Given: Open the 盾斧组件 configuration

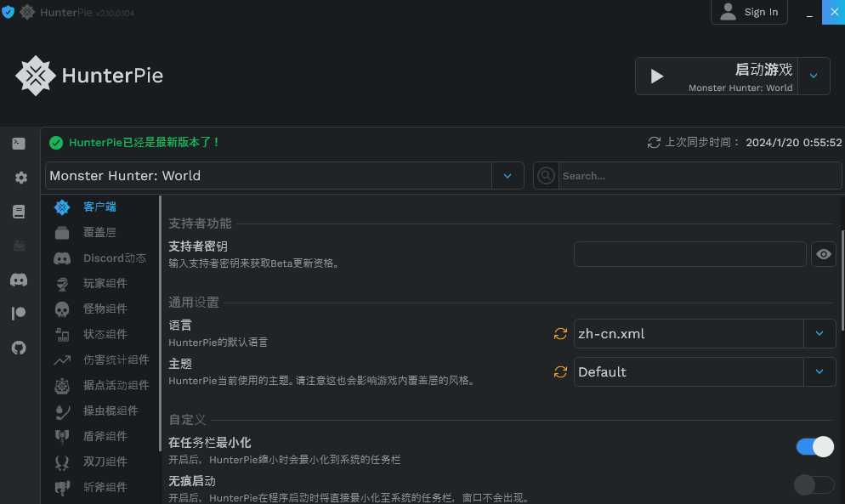Looking at the screenshot, I should tap(105, 436).
